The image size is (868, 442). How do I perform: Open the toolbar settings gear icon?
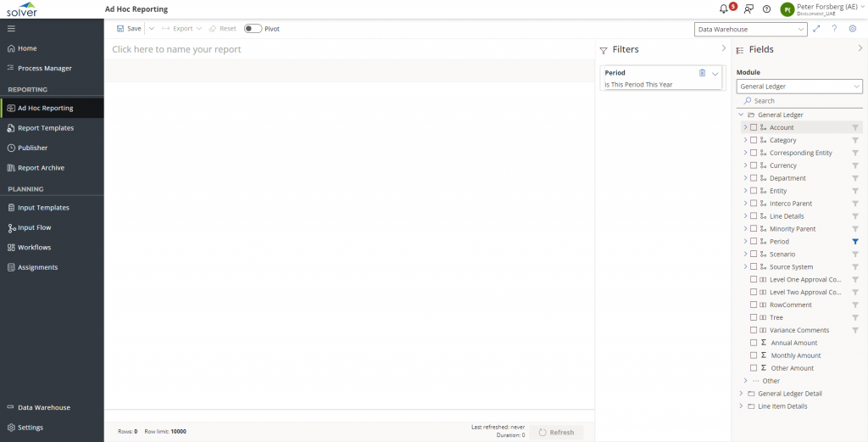tap(853, 29)
